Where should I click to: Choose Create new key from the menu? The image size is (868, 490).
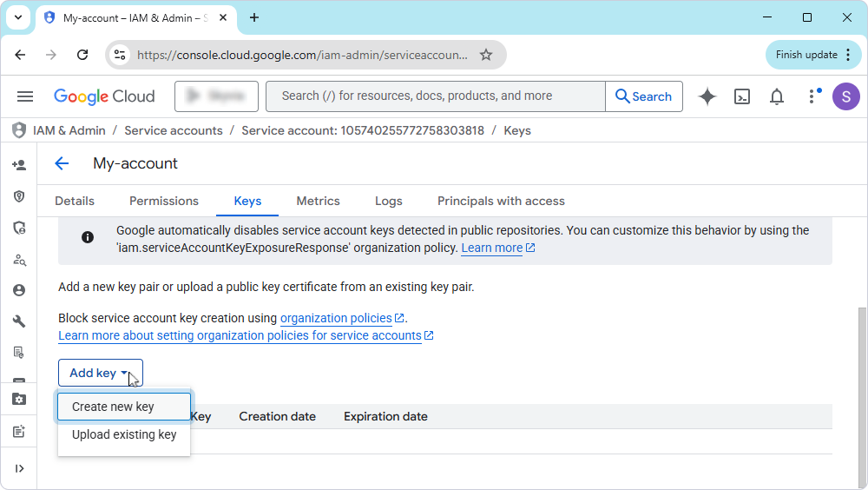coord(114,407)
